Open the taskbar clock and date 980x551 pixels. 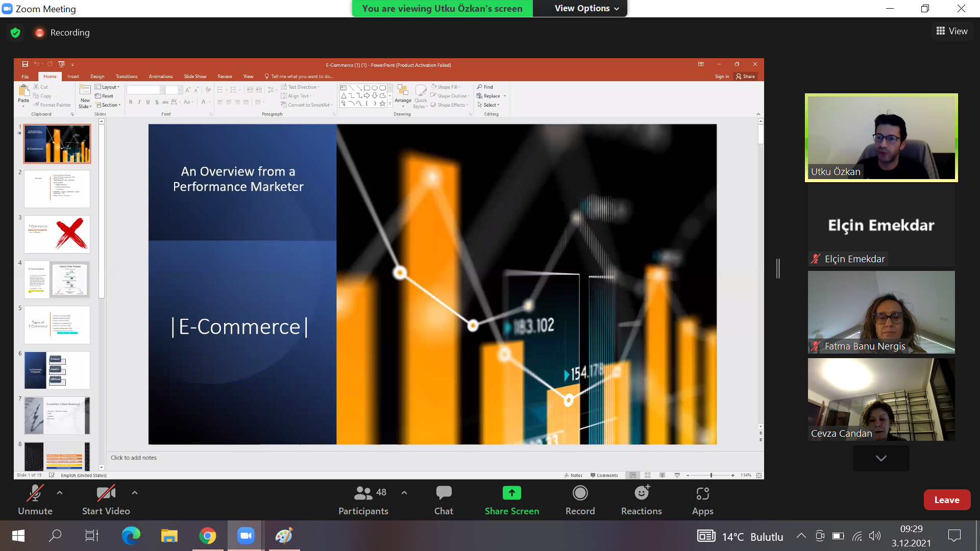pyautogui.click(x=911, y=536)
